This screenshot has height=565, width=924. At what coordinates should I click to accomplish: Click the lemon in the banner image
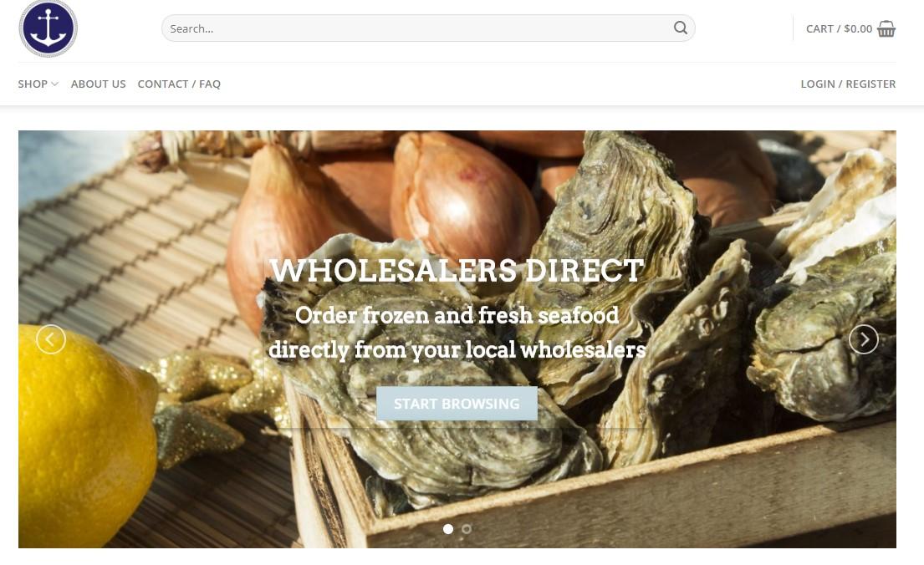tap(85, 435)
